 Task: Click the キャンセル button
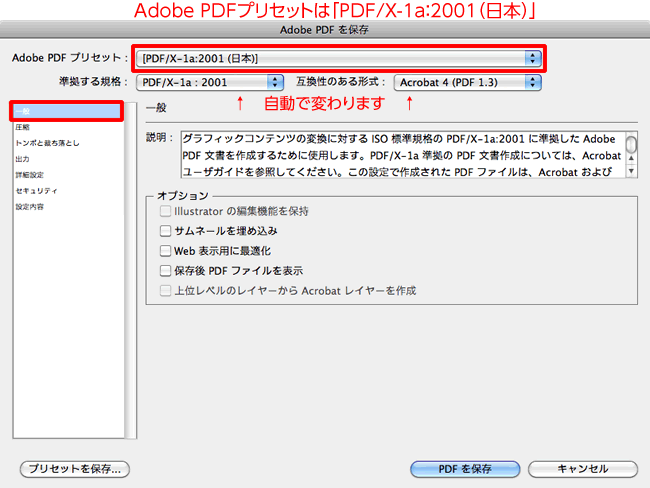[583, 469]
